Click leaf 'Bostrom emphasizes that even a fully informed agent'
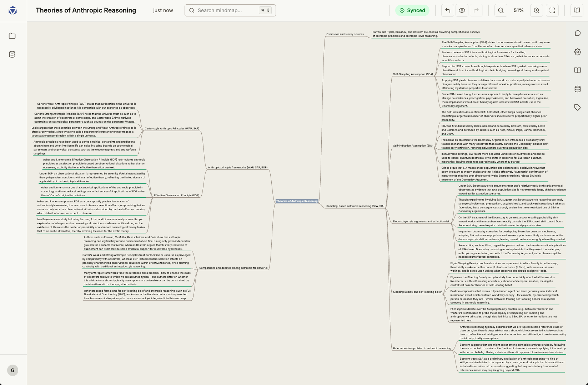This screenshot has width=588, height=385. pos(504,297)
